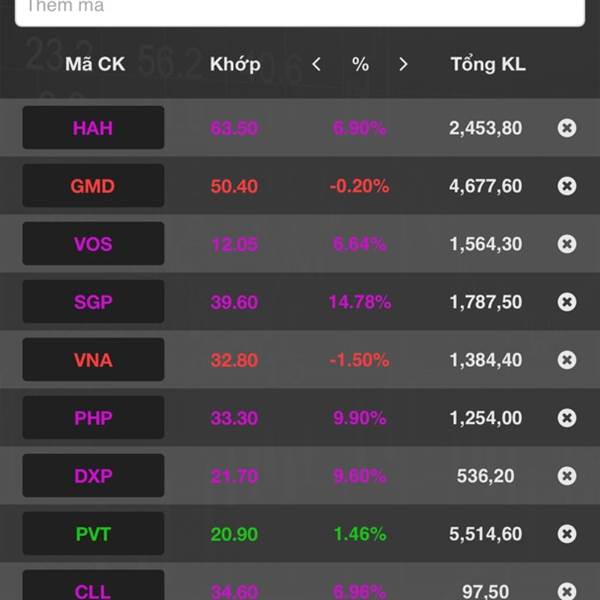Switch to next column with right chevron
Viewport: 600px width, 600px height.
(x=403, y=64)
